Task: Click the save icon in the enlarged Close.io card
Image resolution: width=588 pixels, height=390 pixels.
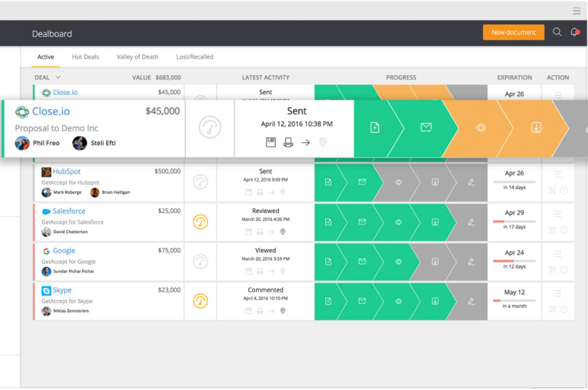Action: click(271, 142)
